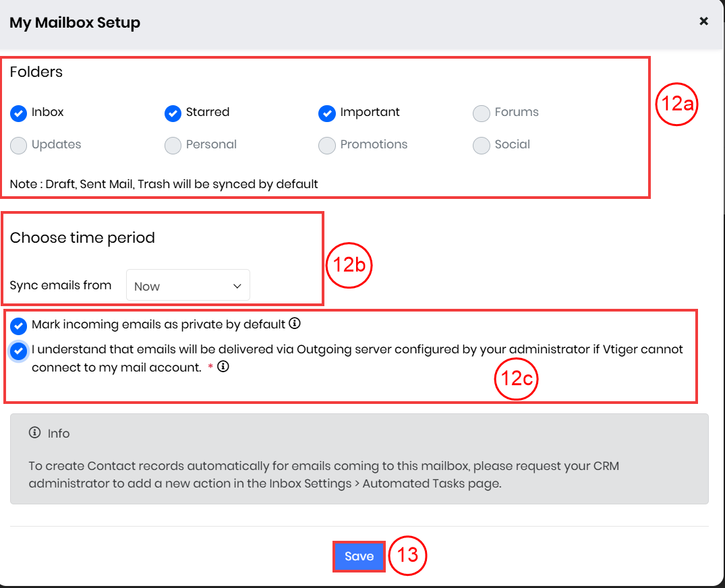Click info icon beside private emails option
This screenshot has height=588, width=725.
coord(295,324)
